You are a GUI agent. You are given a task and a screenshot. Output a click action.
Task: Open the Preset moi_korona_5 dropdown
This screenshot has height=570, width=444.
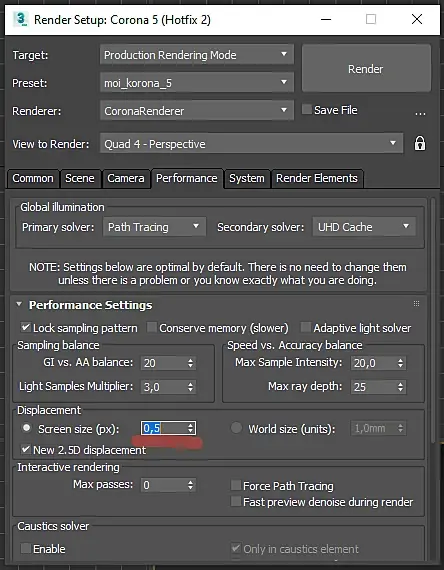coord(197,83)
